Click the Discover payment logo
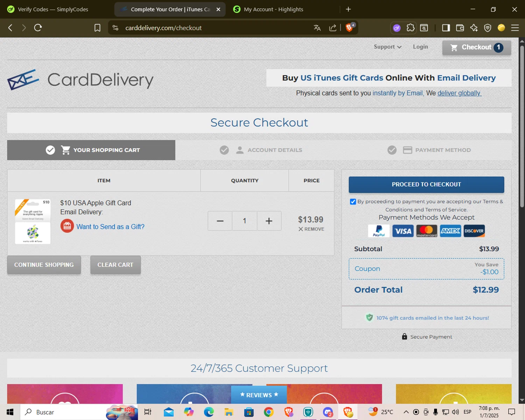The image size is (525, 420). tap(474, 231)
